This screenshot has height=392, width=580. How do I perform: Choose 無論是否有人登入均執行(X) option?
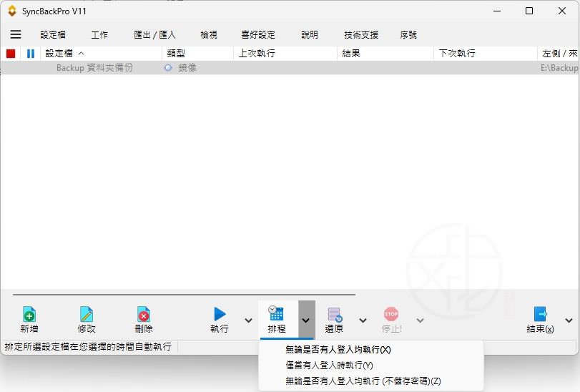tap(338, 350)
